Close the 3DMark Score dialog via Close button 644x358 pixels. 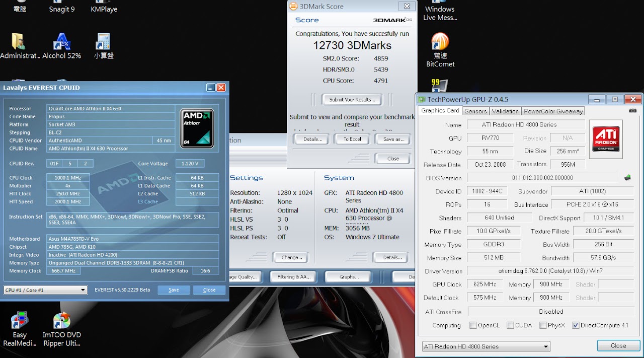coord(393,159)
